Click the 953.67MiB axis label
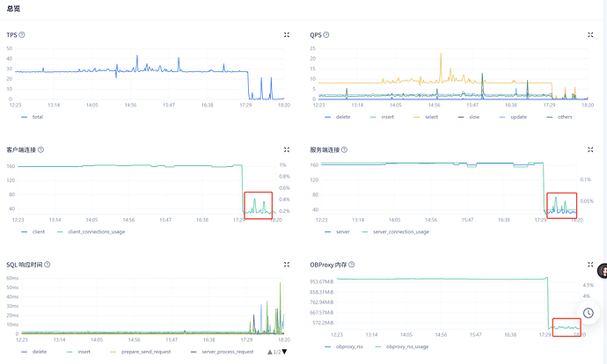 pos(321,281)
